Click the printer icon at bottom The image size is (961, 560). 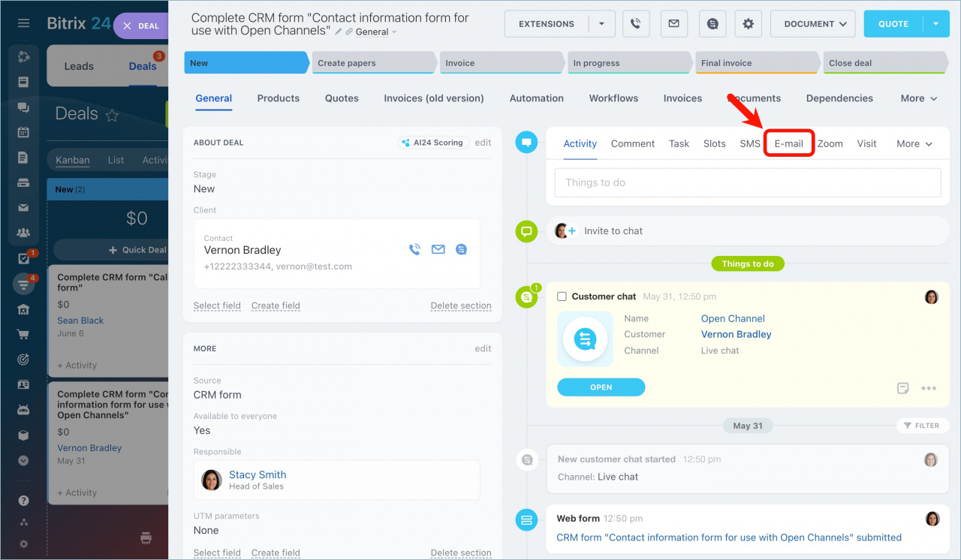click(146, 537)
